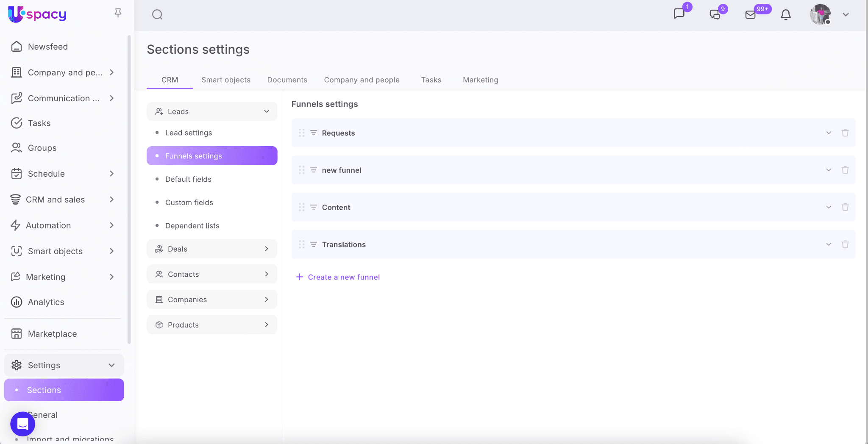Delete the Requests funnel via trash icon
The height and width of the screenshot is (444, 868).
coord(845,133)
